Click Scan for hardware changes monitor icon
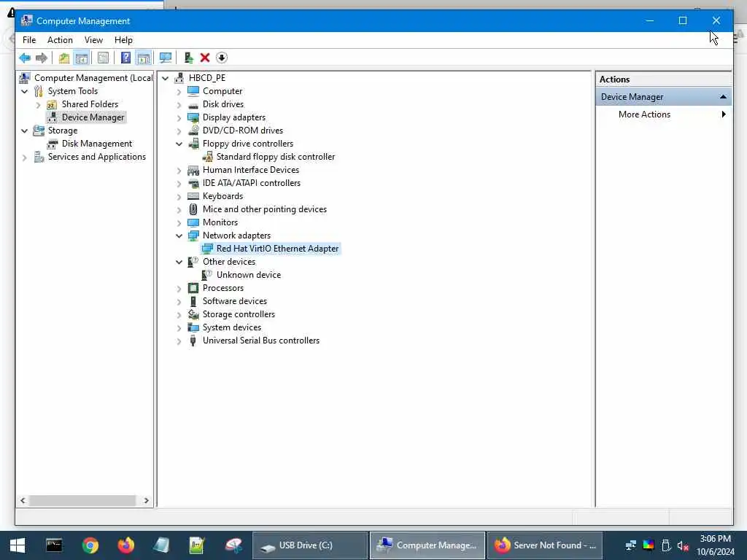Viewport: 747px width, 560px height. tap(166, 58)
